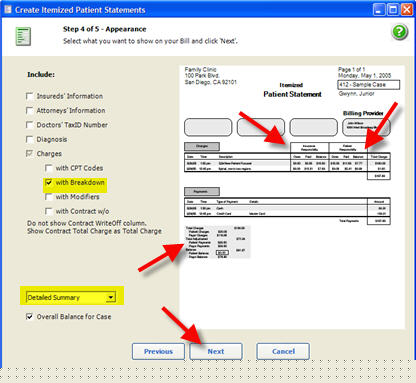
Task: Check Doctors' TaxID Number option
Action: (29, 125)
